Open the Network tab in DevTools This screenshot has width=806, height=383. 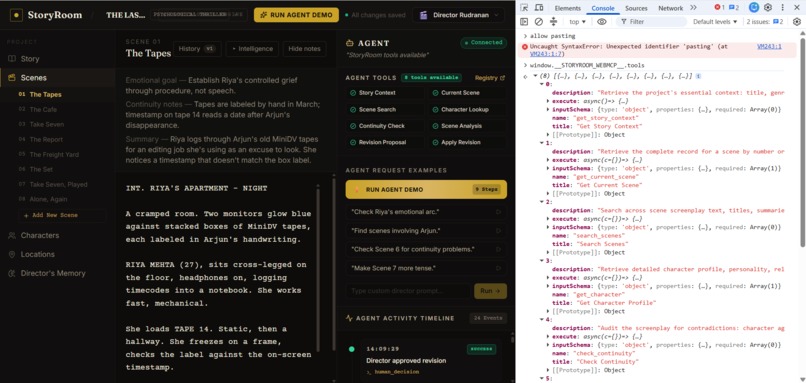(x=671, y=8)
